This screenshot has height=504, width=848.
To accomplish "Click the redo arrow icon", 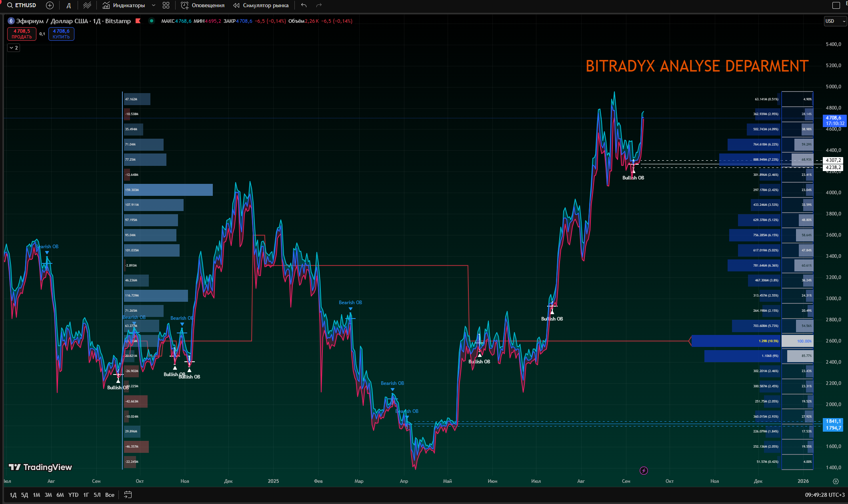I will [x=319, y=5].
